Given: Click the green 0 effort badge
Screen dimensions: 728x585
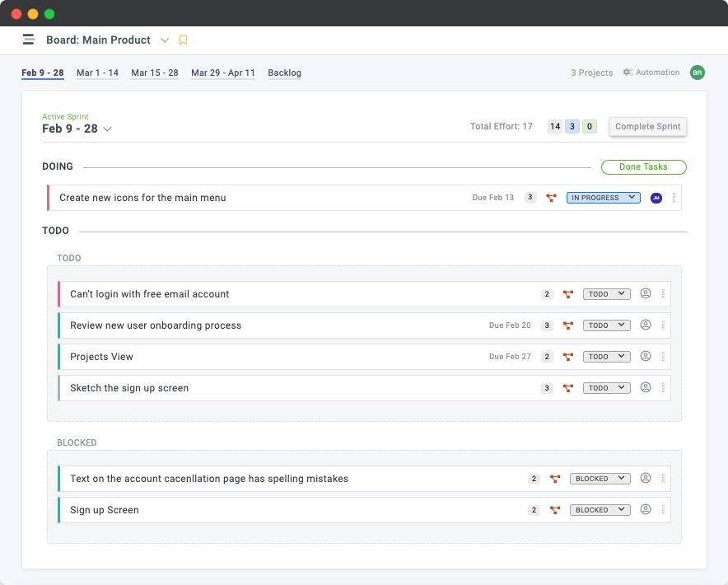Looking at the screenshot, I should click(590, 126).
